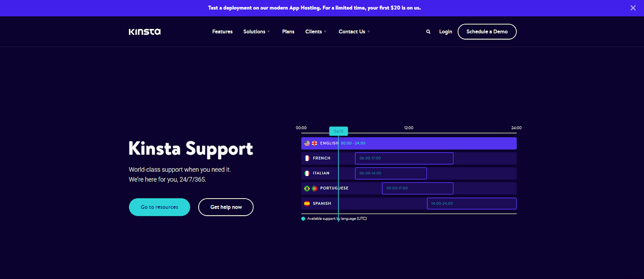
Task: Expand the Solutions dropdown menu
Action: [x=256, y=32]
